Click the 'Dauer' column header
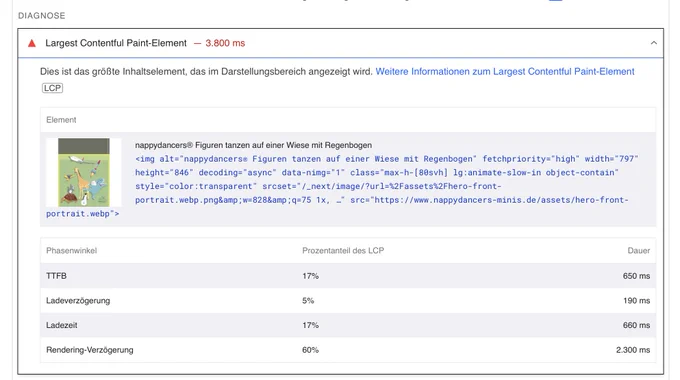The width and height of the screenshot is (680, 380). coord(638,250)
